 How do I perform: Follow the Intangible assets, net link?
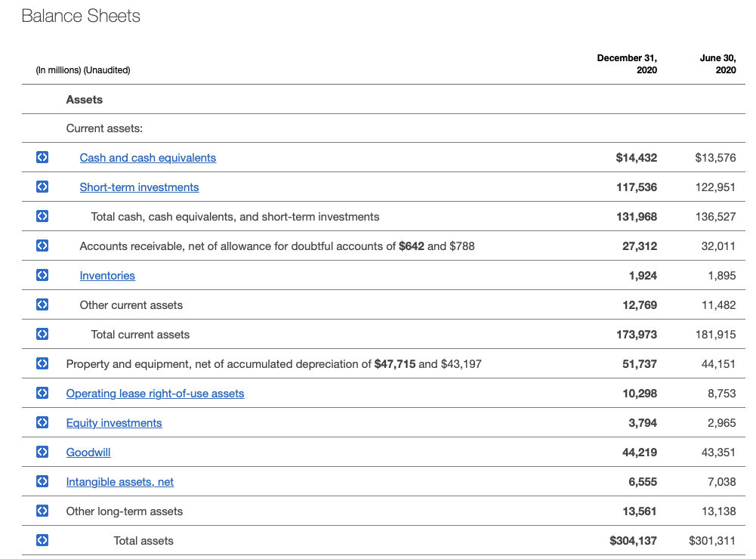click(x=120, y=482)
